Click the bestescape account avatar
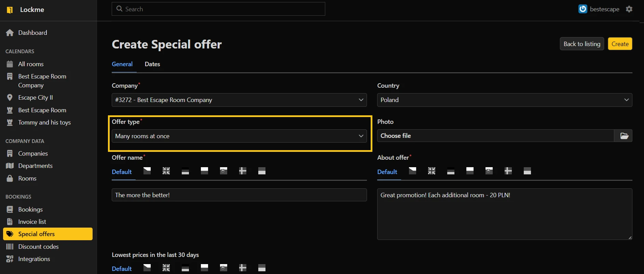This screenshot has height=274, width=644. coord(583,9)
